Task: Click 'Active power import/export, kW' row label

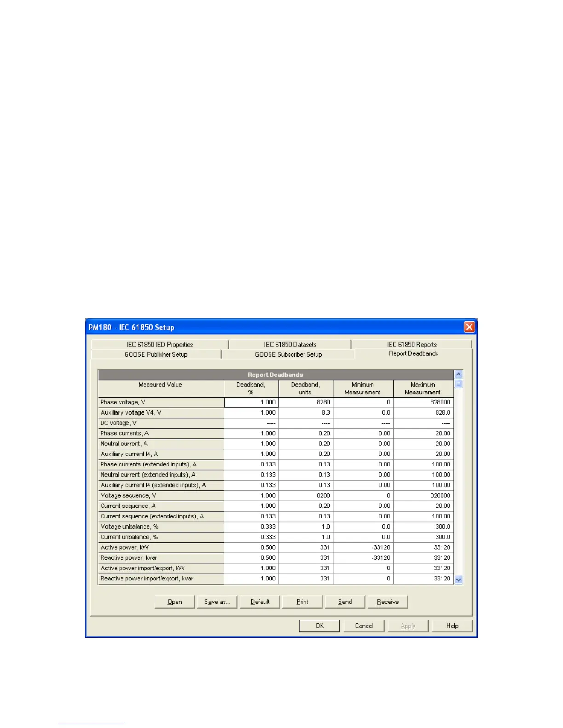Action: [x=161, y=568]
